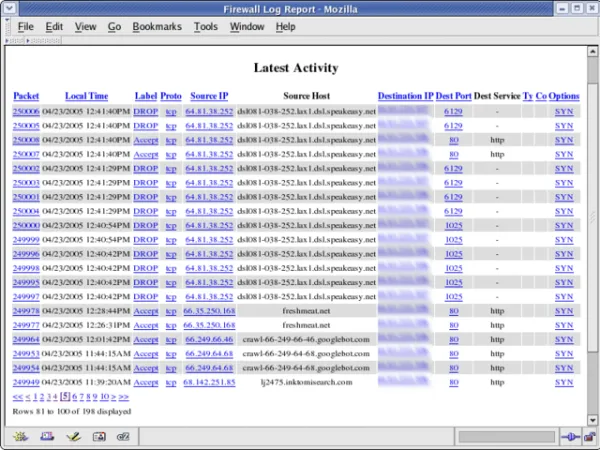The width and height of the screenshot is (600, 450).
Task: Go to last page with >> link
Action: 124,397
